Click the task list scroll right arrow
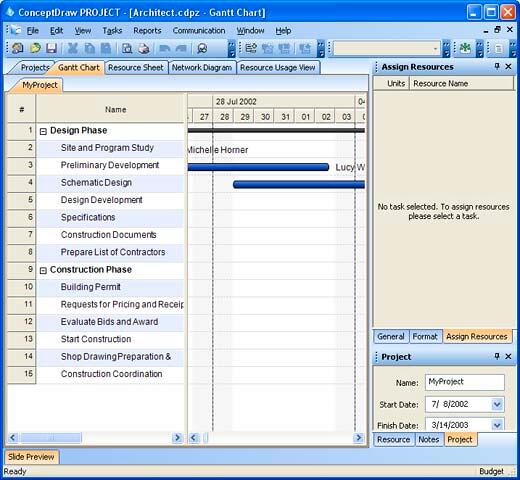Viewport: 520px width, 480px height. [178, 437]
